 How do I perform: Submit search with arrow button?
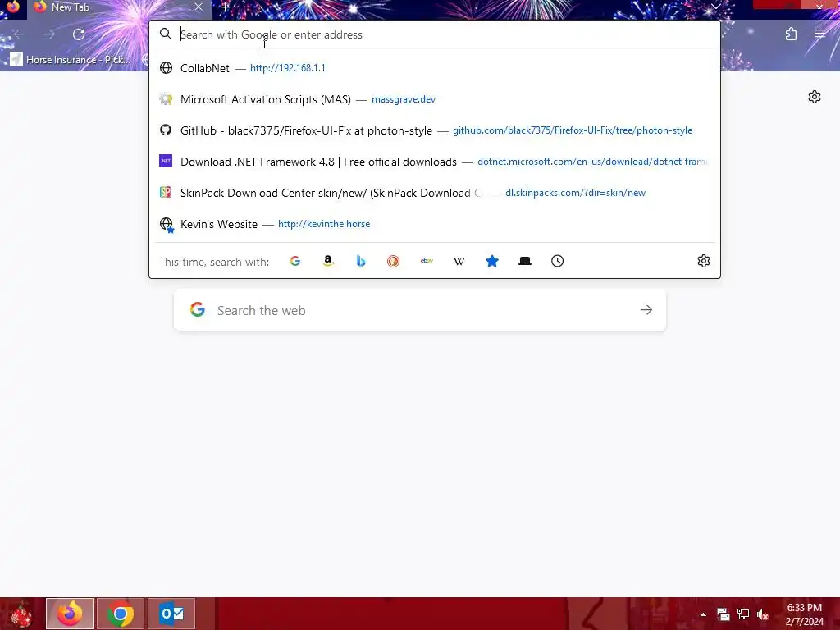646,310
